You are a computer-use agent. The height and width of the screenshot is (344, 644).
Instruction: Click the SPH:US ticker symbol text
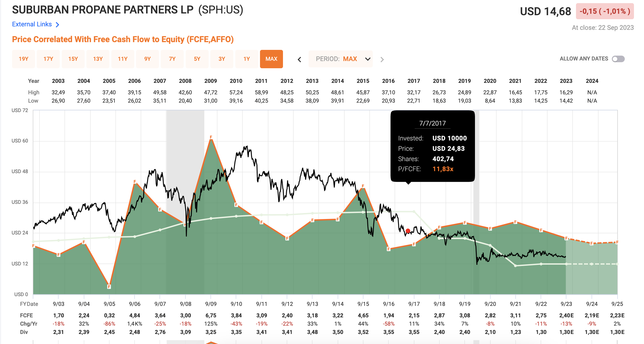click(x=221, y=10)
